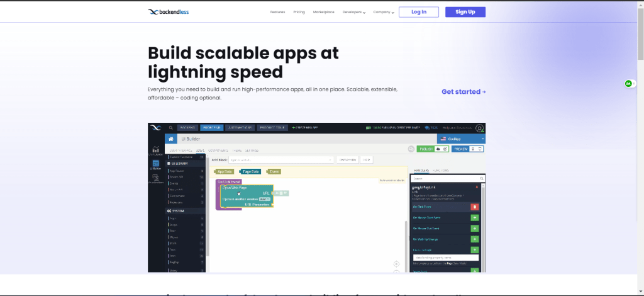Click the chart icon in the console sidebar

point(156,151)
